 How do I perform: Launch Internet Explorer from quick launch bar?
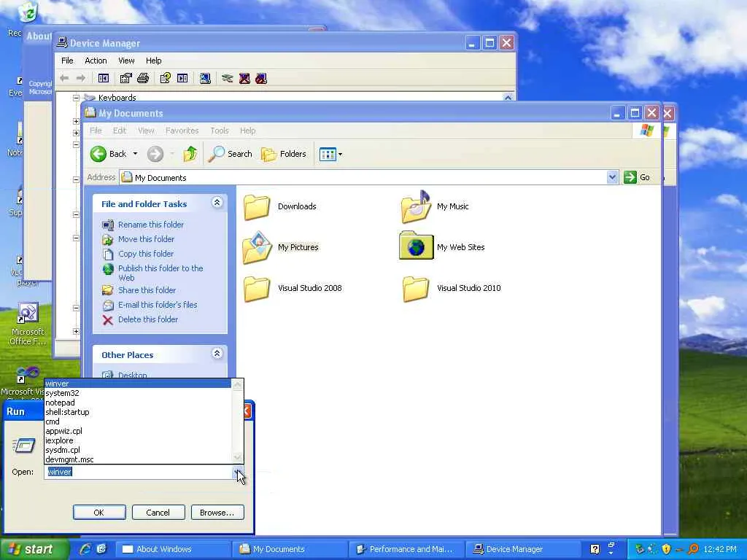coord(85,549)
